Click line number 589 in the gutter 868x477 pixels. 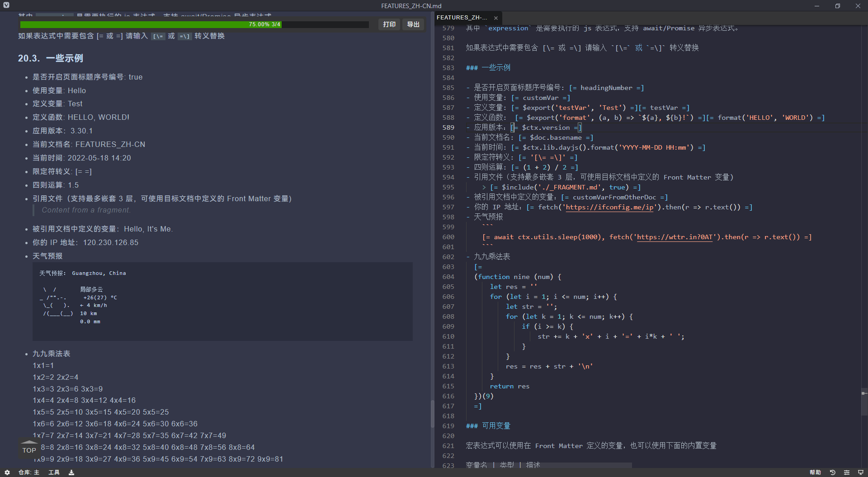pos(448,128)
